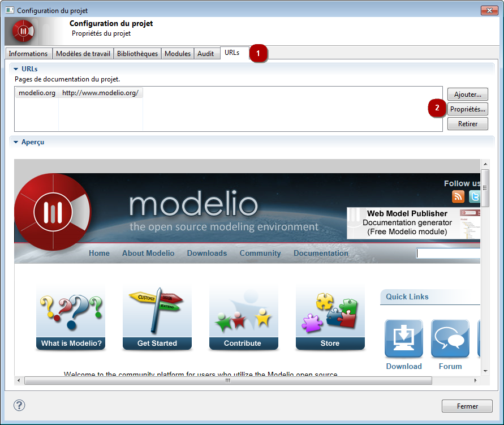Open the Download quick link icon
The height and width of the screenshot is (425, 504).
click(x=404, y=338)
